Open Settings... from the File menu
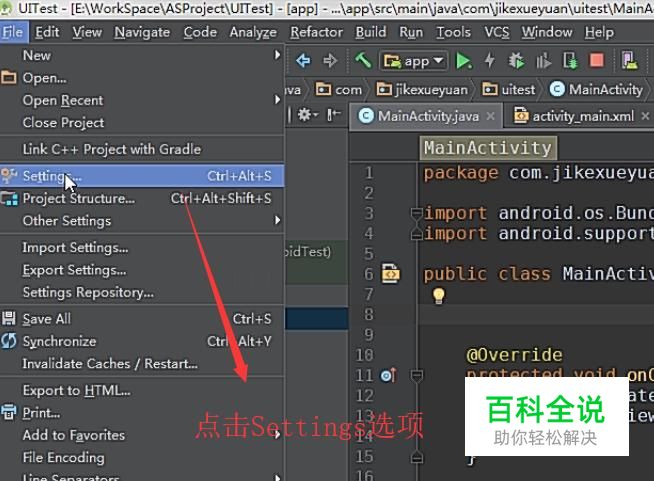The height and width of the screenshot is (481, 654). pos(142,176)
